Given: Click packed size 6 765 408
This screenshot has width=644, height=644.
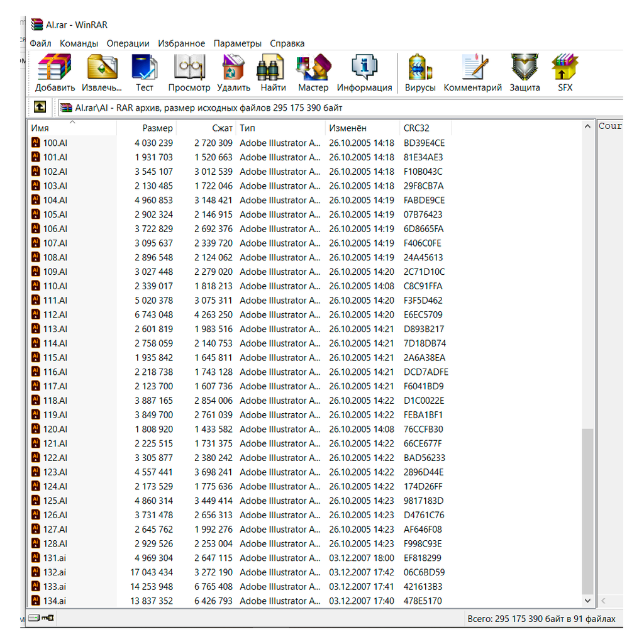Looking at the screenshot, I should coord(213,587).
